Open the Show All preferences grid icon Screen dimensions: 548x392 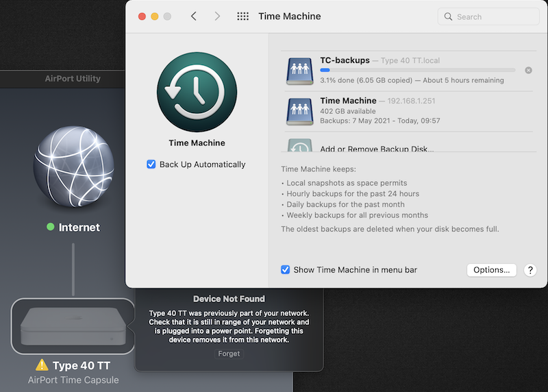point(243,16)
